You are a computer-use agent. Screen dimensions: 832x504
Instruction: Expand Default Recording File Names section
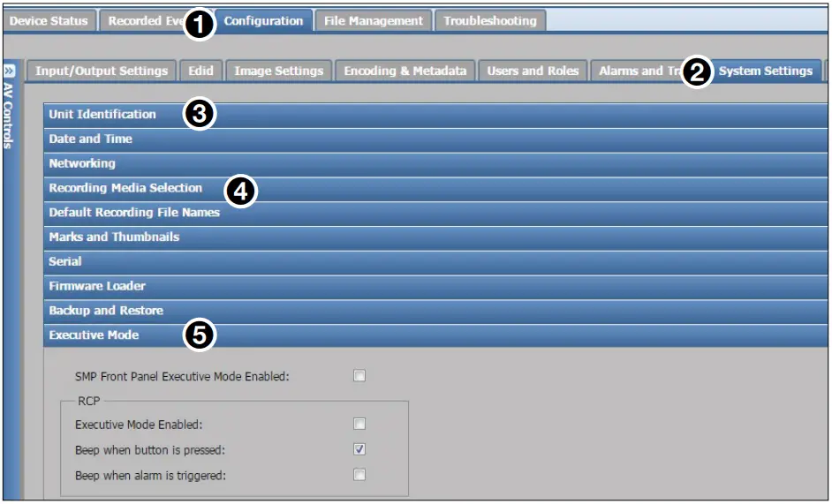tap(435, 213)
